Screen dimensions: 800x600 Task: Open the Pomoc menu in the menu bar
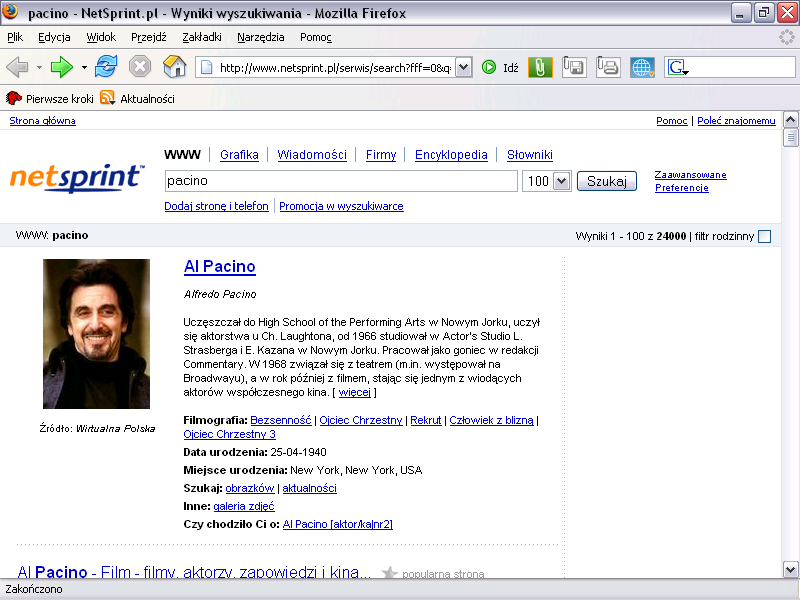(x=315, y=37)
